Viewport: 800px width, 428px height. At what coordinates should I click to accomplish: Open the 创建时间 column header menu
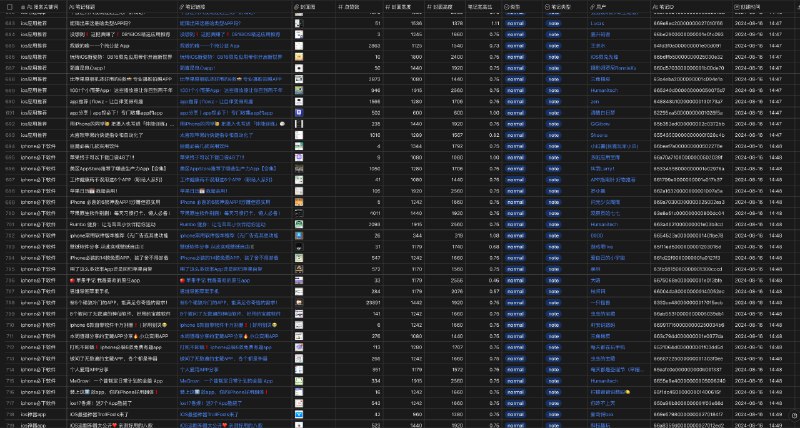(765, 7)
